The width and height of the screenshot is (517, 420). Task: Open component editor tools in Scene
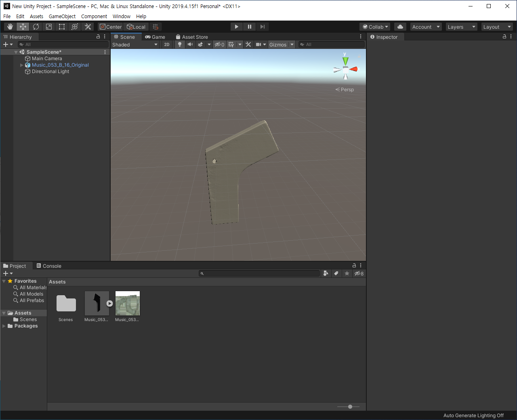[x=248, y=44]
